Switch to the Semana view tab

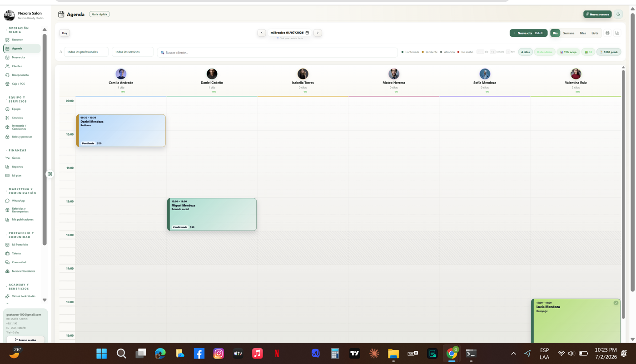569,33
